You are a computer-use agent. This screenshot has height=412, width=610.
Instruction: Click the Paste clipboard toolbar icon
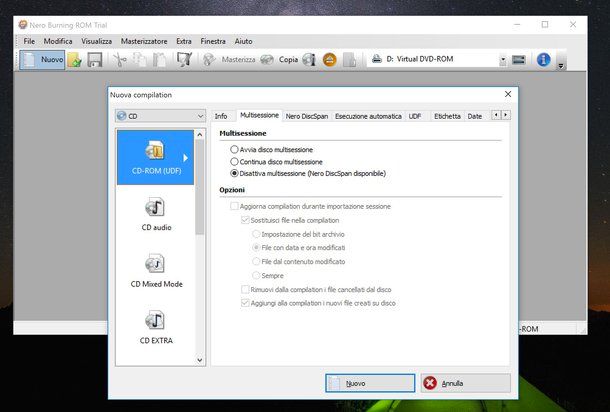point(160,60)
